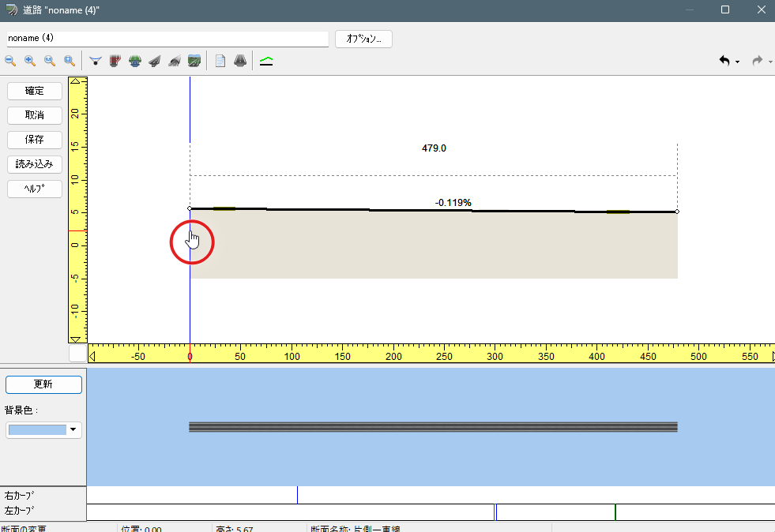This screenshot has height=532, width=775.
Task: Click the road strip in the plan preview
Action: coord(433,427)
